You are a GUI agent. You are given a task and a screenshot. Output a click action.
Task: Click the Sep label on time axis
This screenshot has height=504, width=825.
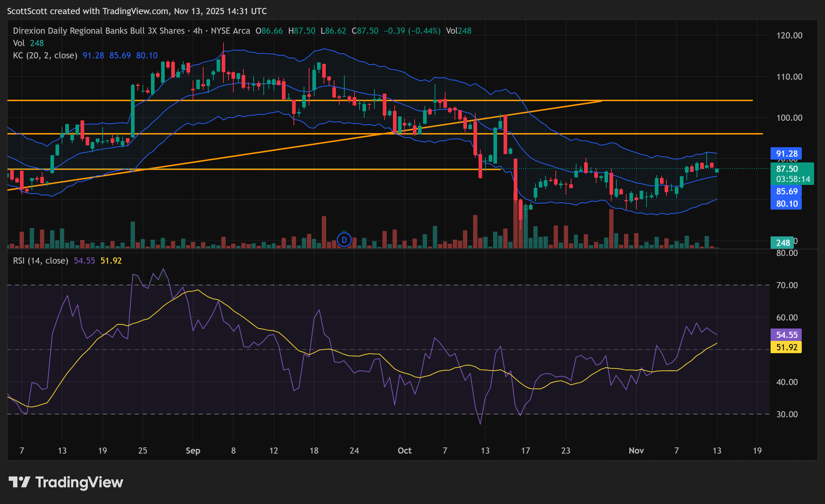pos(193,451)
